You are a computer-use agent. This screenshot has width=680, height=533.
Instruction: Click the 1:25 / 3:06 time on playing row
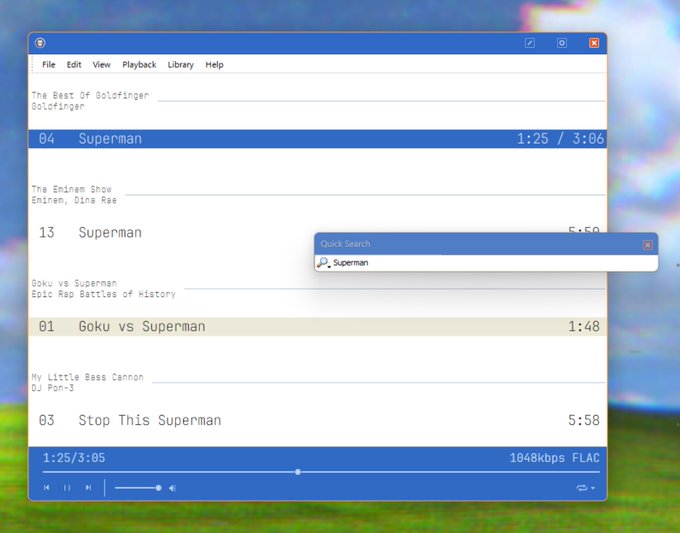pos(560,139)
